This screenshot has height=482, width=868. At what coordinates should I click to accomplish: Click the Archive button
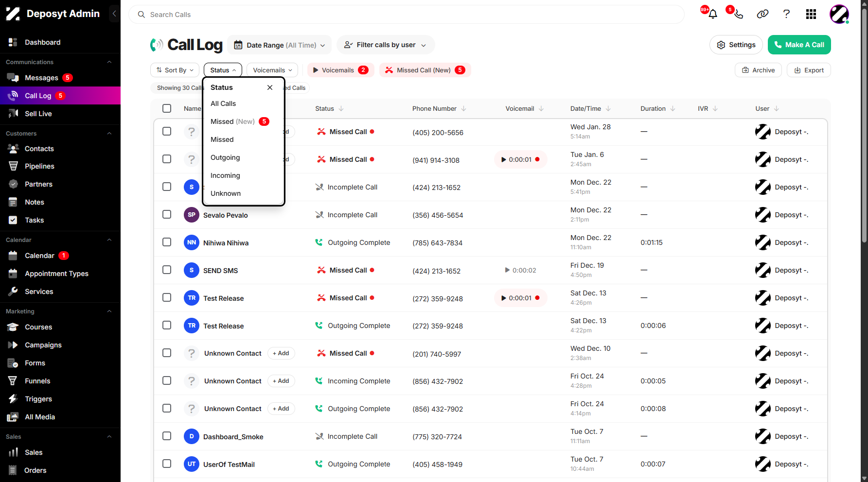[x=758, y=70]
